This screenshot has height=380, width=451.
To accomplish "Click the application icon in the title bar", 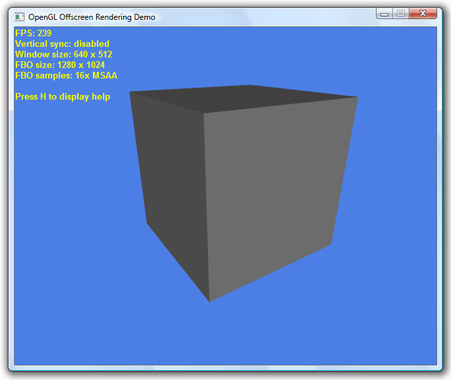I will coord(20,17).
